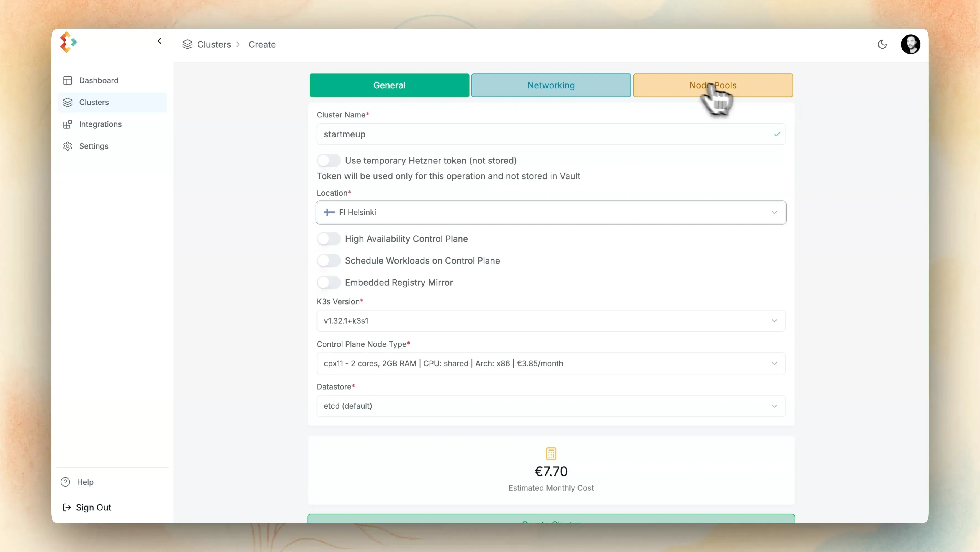Select Clusters in the sidebar
The image size is (980, 552).
tap(94, 103)
